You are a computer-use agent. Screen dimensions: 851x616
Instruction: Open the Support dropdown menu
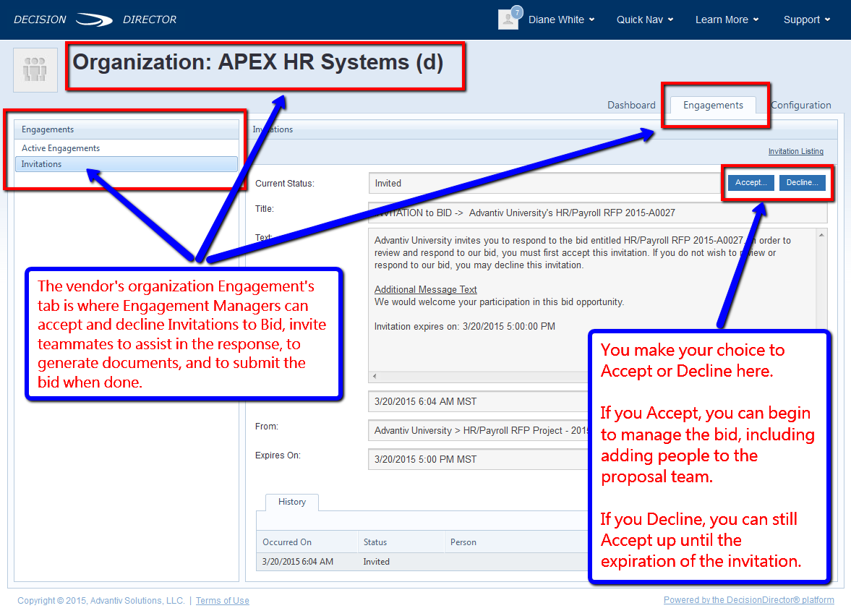click(806, 20)
